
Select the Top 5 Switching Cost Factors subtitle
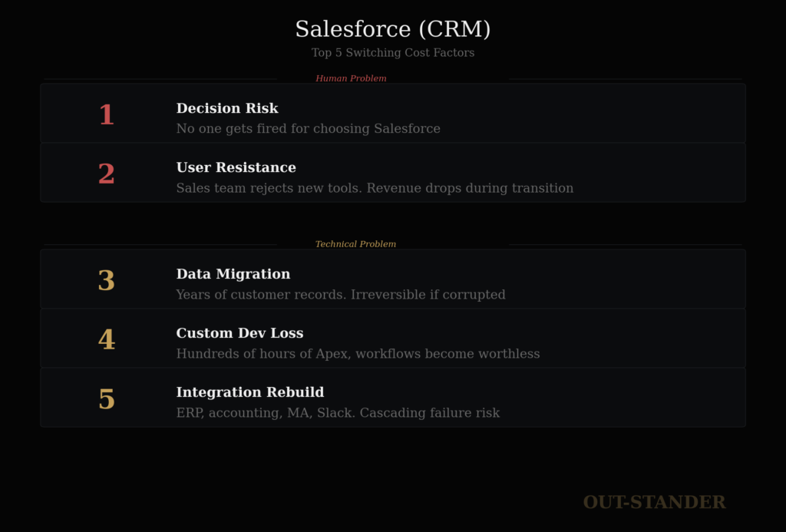tap(392, 53)
